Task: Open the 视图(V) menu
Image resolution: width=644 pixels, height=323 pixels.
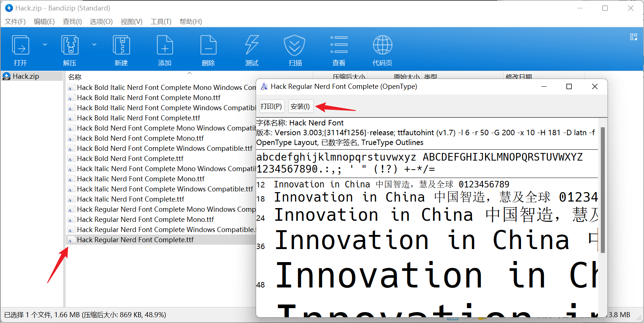Action: point(131,22)
